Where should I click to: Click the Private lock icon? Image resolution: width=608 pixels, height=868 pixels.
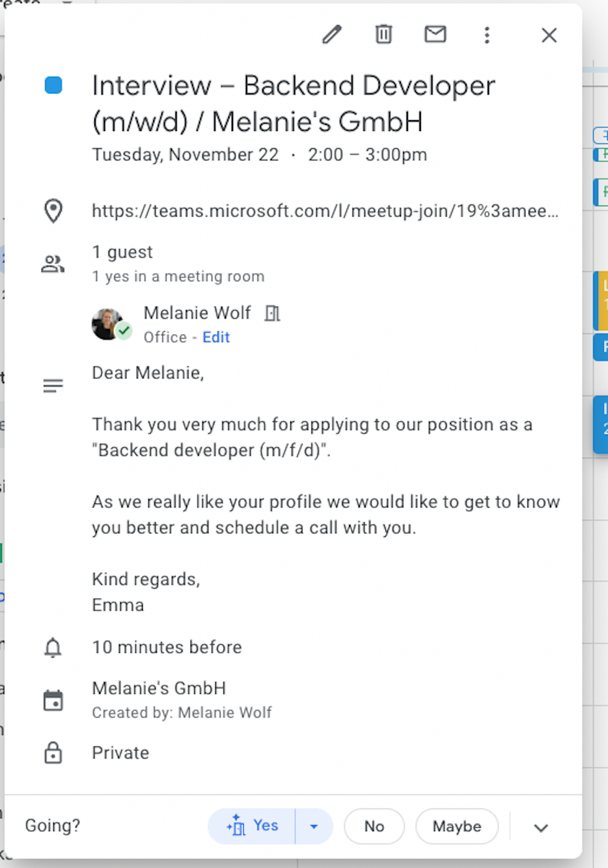click(53, 753)
